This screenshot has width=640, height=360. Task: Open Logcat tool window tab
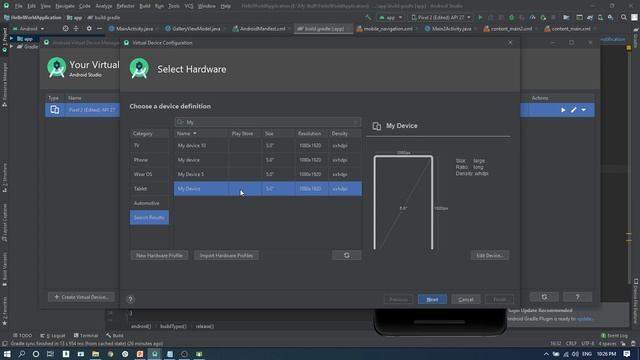coord(53,336)
